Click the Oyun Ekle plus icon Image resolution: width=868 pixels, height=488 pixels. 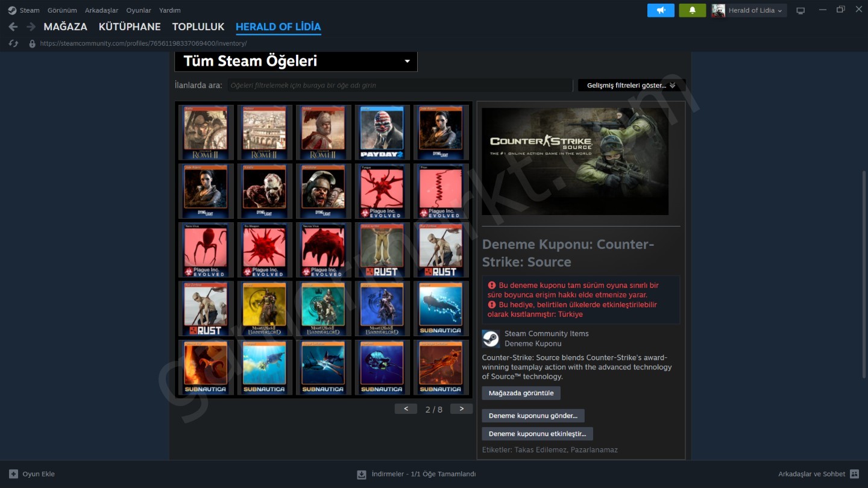pos(13,474)
